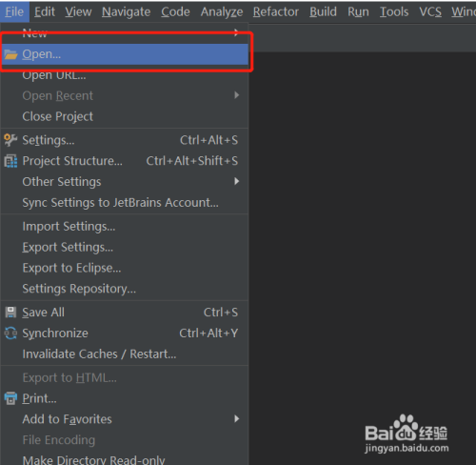476x465 pixels.
Task: Open the VCS menu
Action: (430, 11)
